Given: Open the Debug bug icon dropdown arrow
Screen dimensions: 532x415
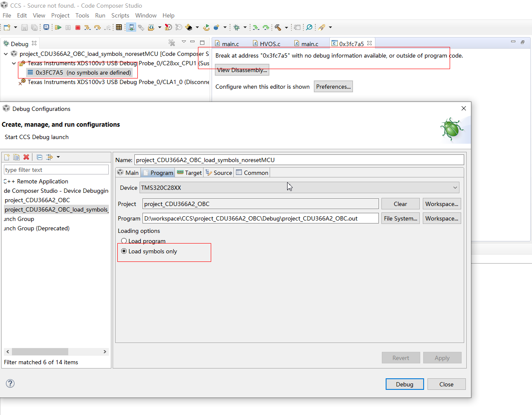Looking at the screenshot, I should click(245, 27).
